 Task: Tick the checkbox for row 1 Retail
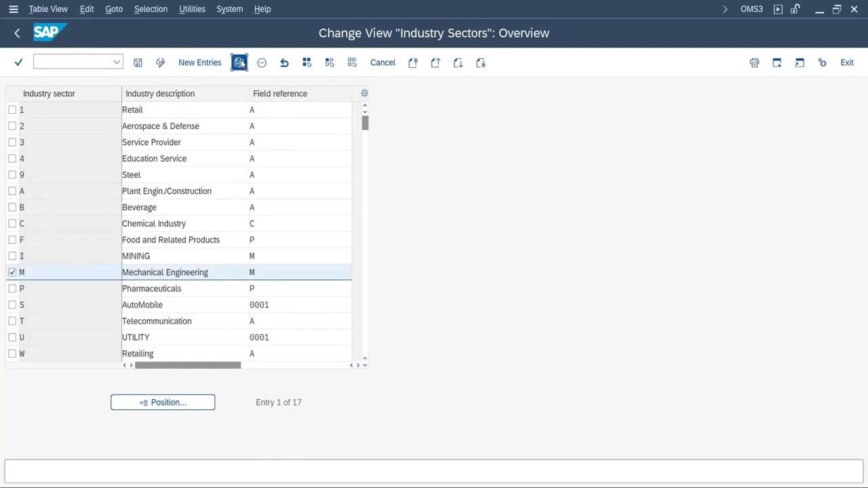click(x=12, y=110)
